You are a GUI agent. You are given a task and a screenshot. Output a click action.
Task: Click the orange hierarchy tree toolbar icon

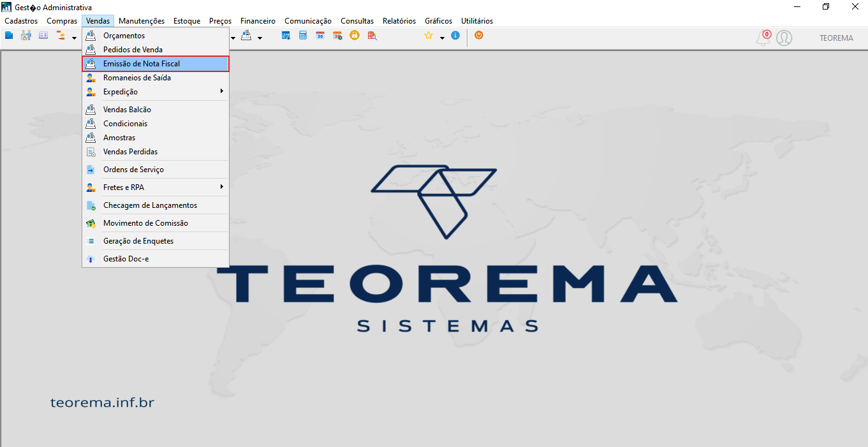click(61, 36)
